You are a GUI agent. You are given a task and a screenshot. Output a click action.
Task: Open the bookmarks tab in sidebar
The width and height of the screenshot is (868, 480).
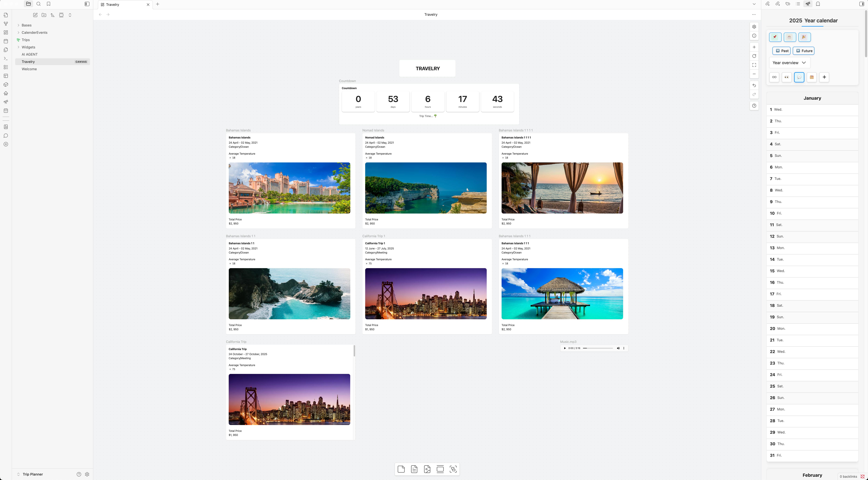pyautogui.click(x=49, y=4)
